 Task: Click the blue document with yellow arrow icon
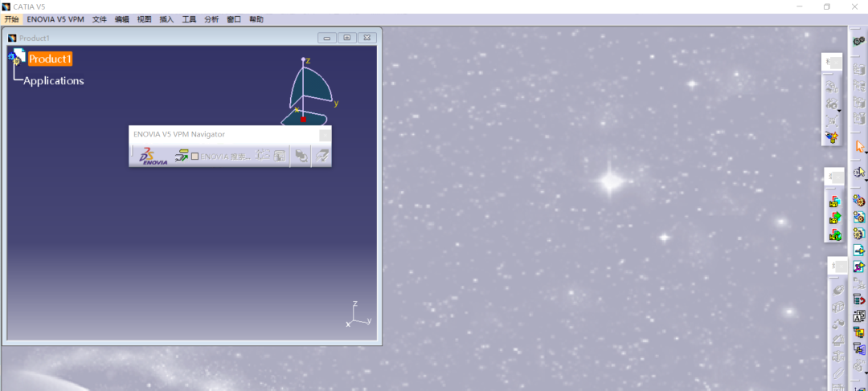pos(858,250)
